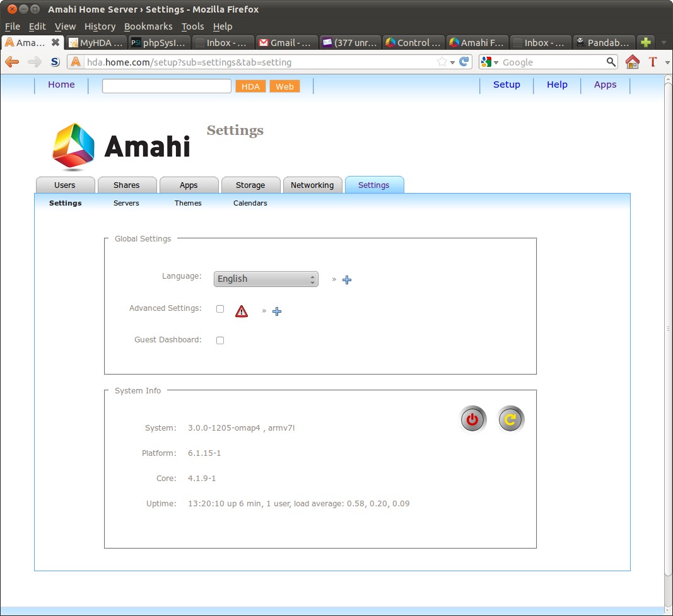Viewport: 673px width, 616px height.
Task: Open the Calendars sub-tab
Action: (250, 203)
